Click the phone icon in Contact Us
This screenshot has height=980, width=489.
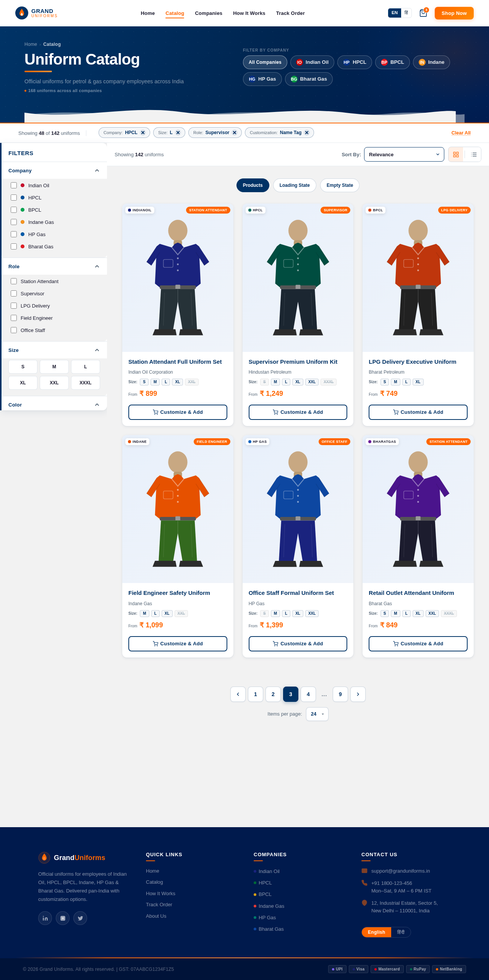pyautogui.click(x=364, y=883)
